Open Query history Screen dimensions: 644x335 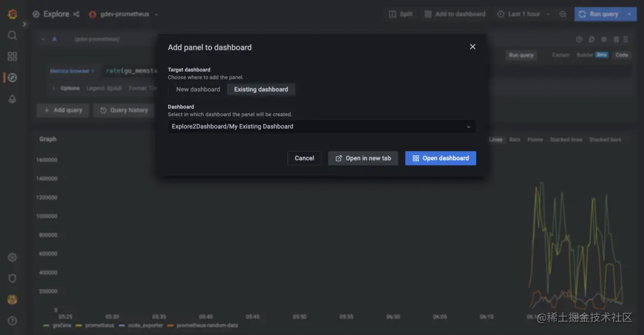pyautogui.click(x=124, y=110)
